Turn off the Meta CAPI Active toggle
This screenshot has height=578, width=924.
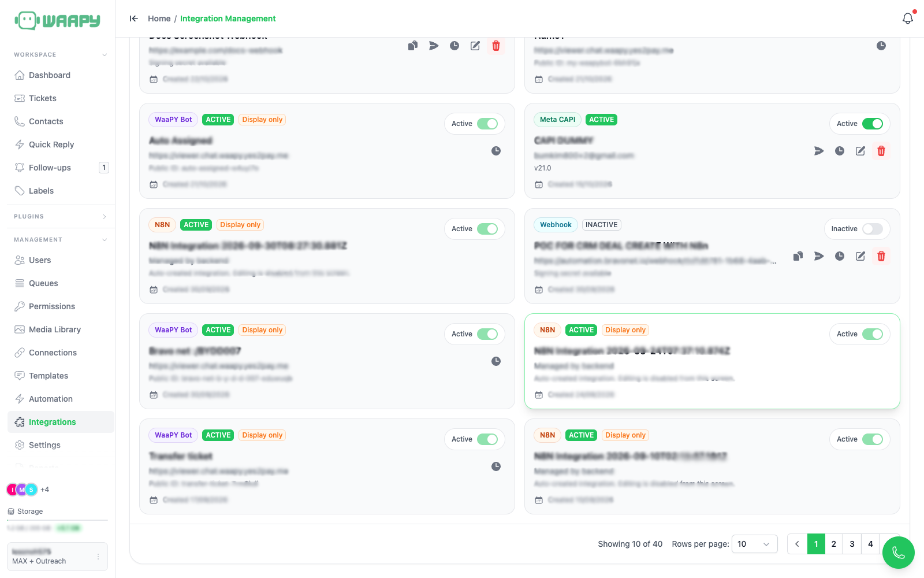[873, 124]
